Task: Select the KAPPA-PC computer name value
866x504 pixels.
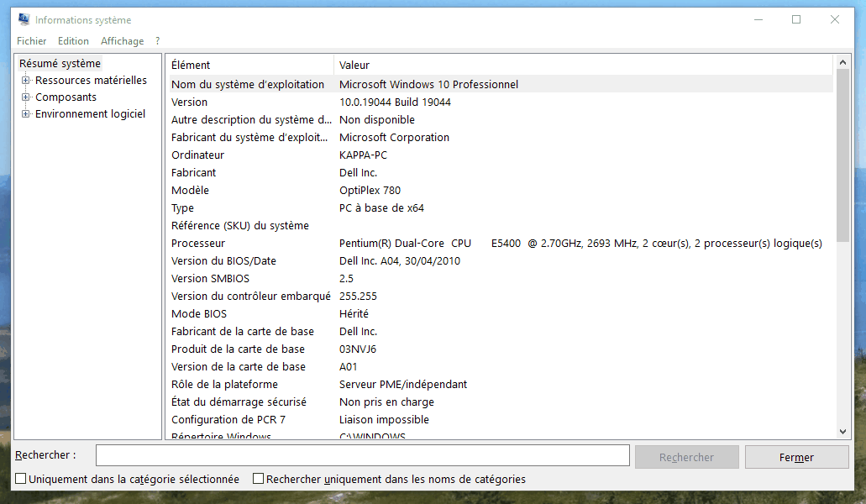Action: [363, 155]
